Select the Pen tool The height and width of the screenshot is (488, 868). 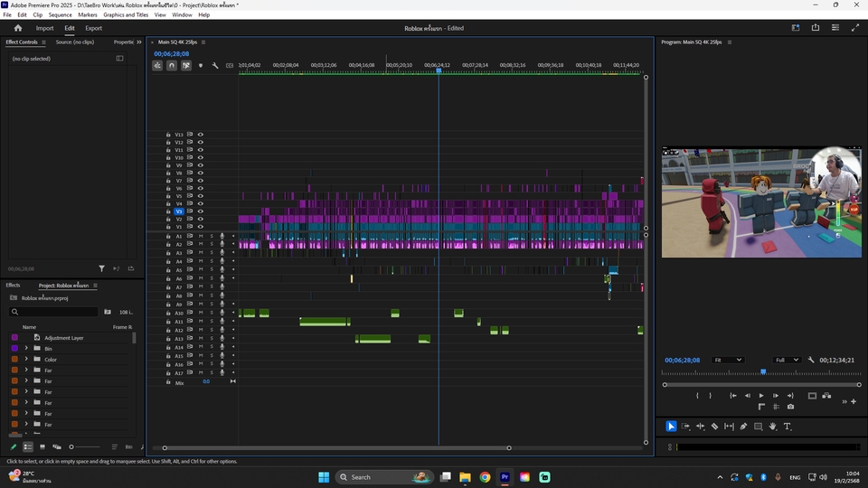coord(743,427)
